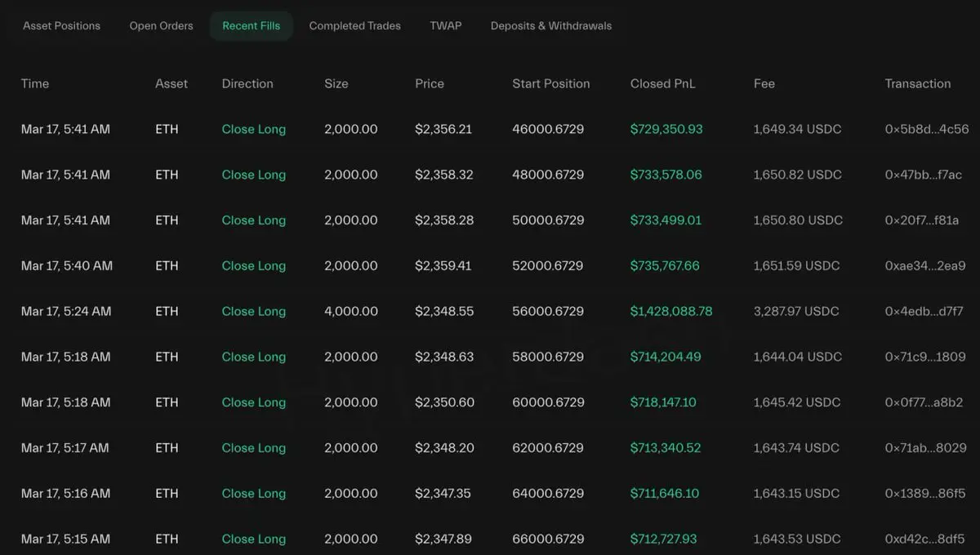Sort by the Price column header
Image resolution: width=980 pixels, height=555 pixels.
(429, 83)
